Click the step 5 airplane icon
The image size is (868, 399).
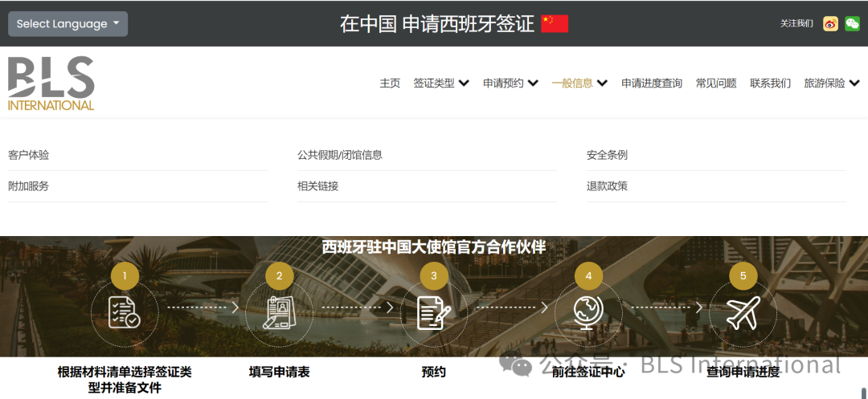(x=743, y=313)
